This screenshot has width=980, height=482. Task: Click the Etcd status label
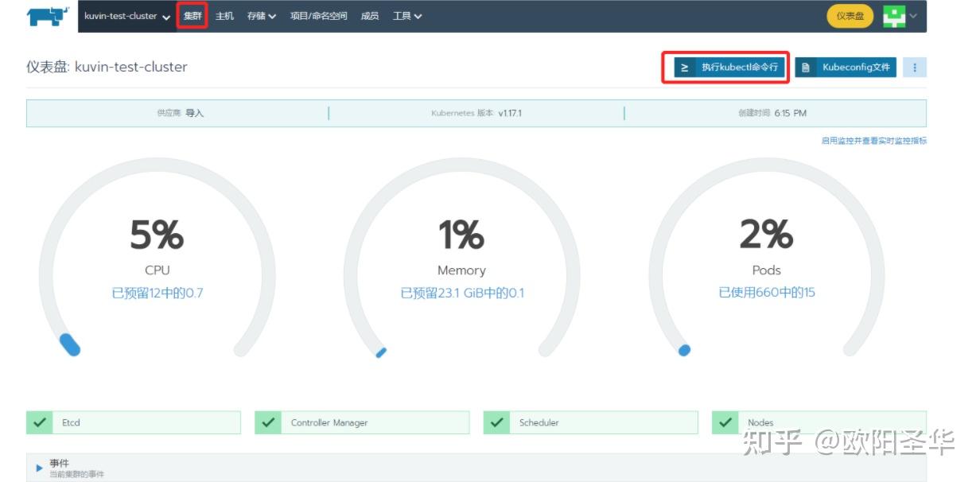pos(71,423)
